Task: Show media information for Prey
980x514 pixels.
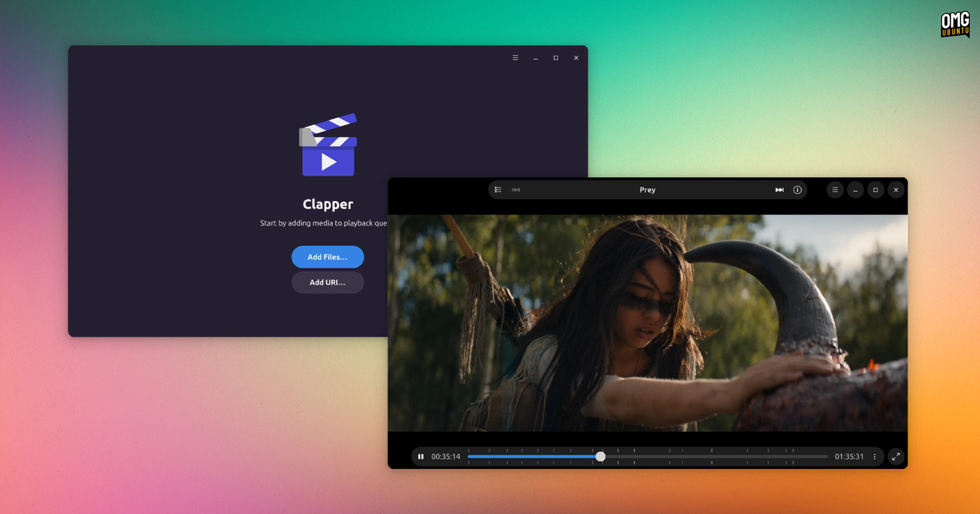Action: click(x=797, y=189)
